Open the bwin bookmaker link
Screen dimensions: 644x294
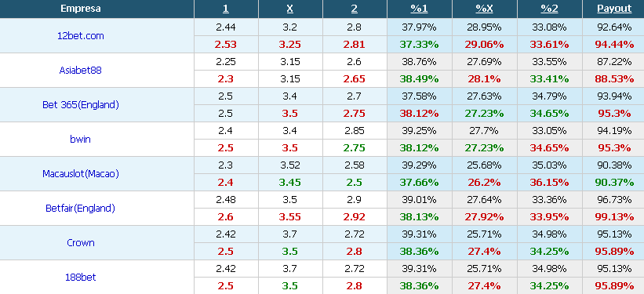[x=81, y=140]
